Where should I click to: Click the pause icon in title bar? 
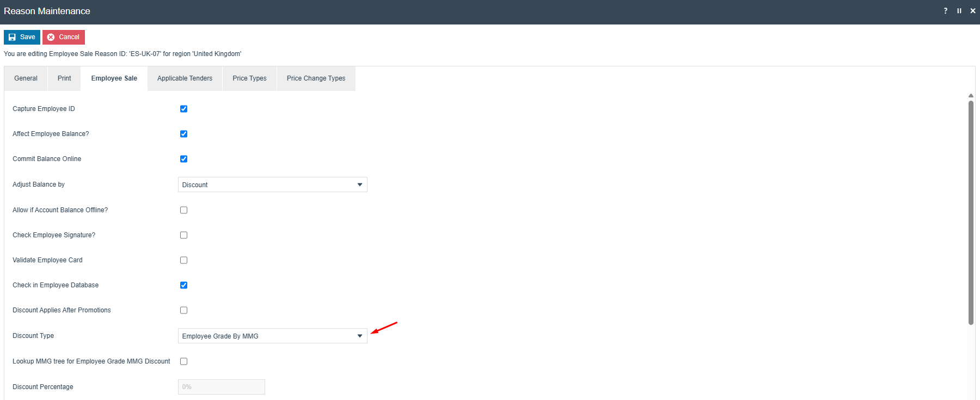[x=959, y=11]
